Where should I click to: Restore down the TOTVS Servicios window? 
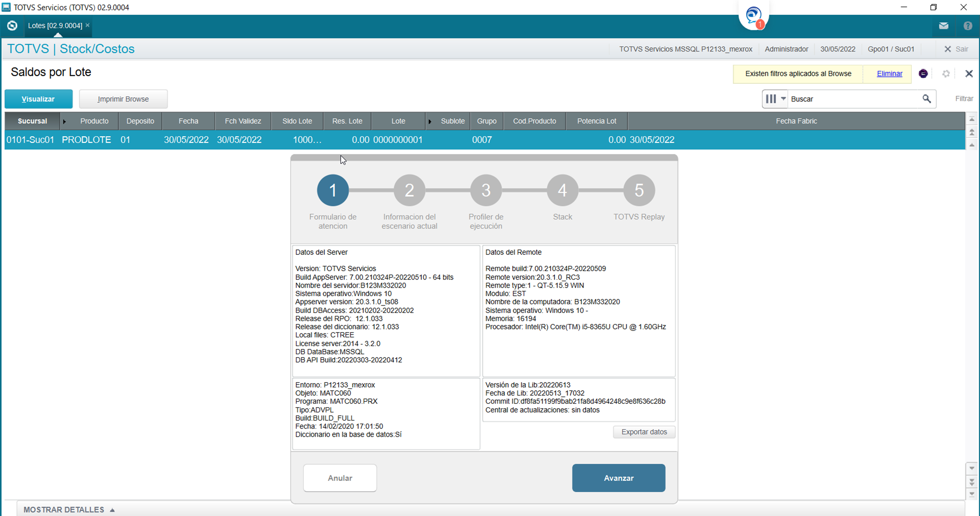934,7
